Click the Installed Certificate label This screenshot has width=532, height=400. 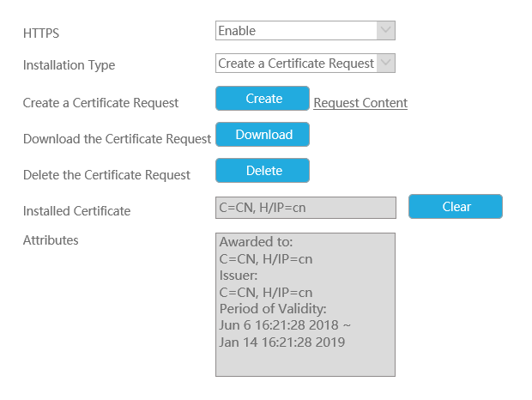click(76, 211)
